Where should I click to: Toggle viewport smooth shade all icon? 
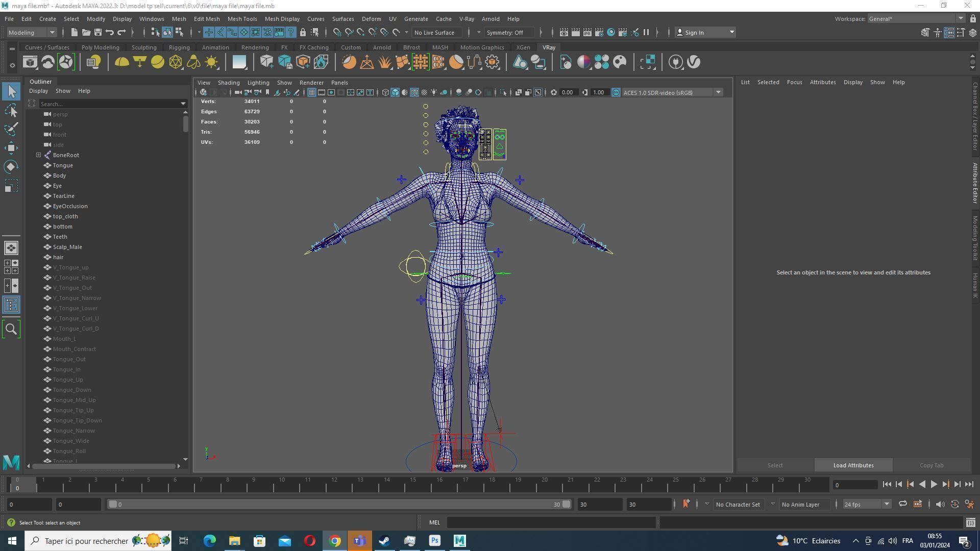tap(395, 92)
